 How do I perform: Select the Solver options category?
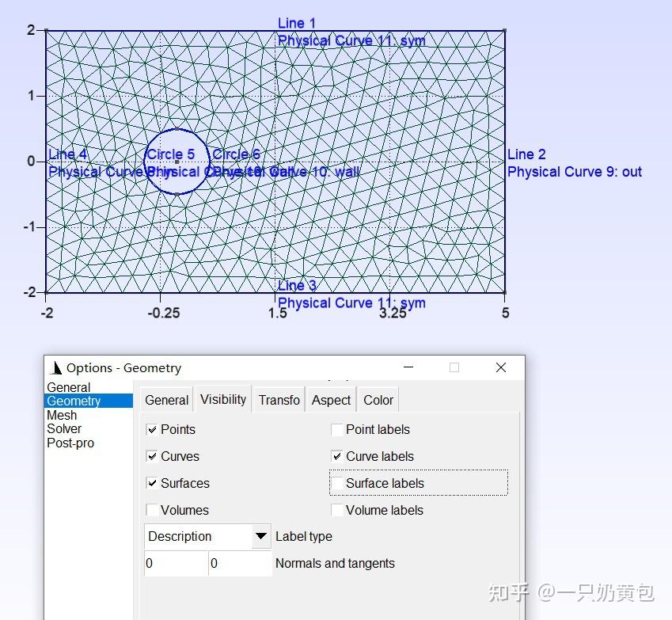tap(64, 428)
